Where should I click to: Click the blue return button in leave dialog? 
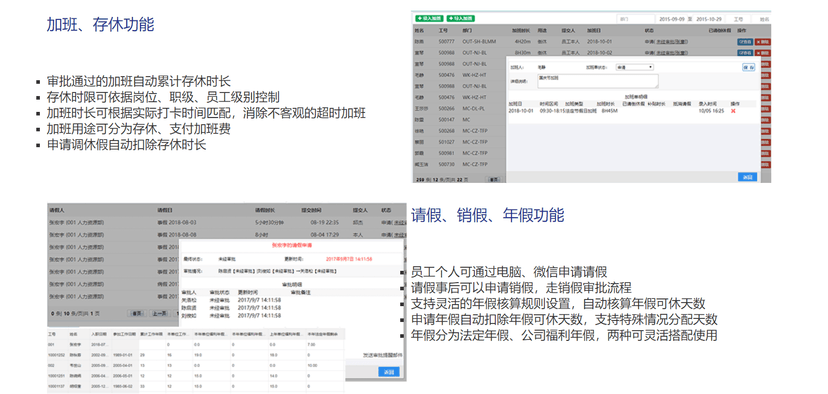pyautogui.click(x=389, y=372)
